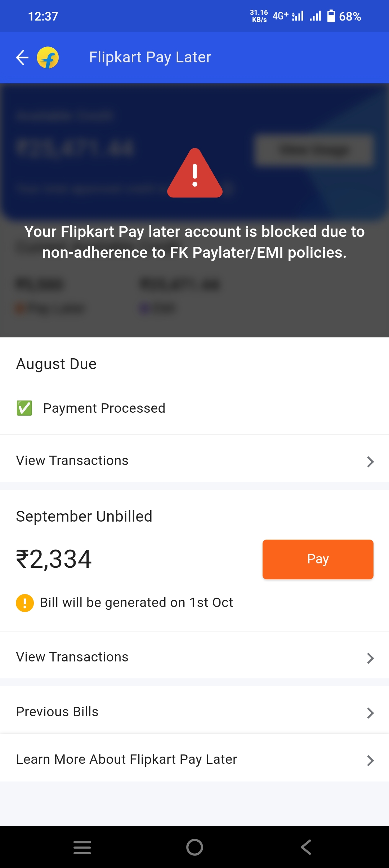Image resolution: width=389 pixels, height=868 pixels.
Task: Tap the red warning triangle icon
Action: [x=195, y=174]
